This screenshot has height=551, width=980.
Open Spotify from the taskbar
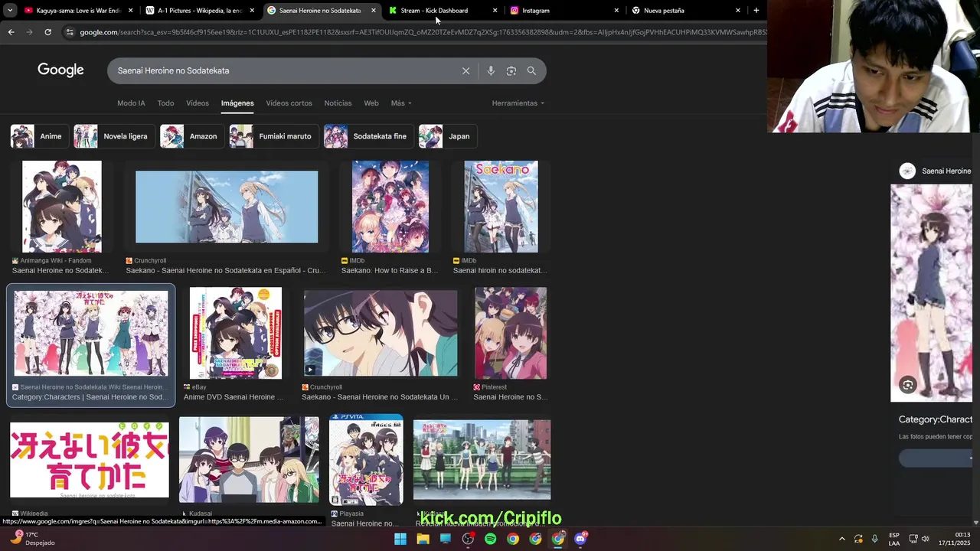[x=490, y=539]
